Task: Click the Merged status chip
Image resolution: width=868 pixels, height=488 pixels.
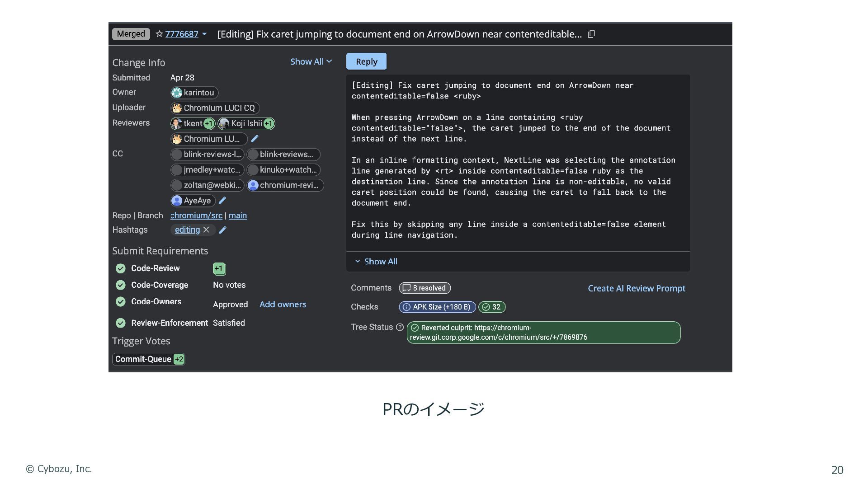Action: pyautogui.click(x=131, y=34)
